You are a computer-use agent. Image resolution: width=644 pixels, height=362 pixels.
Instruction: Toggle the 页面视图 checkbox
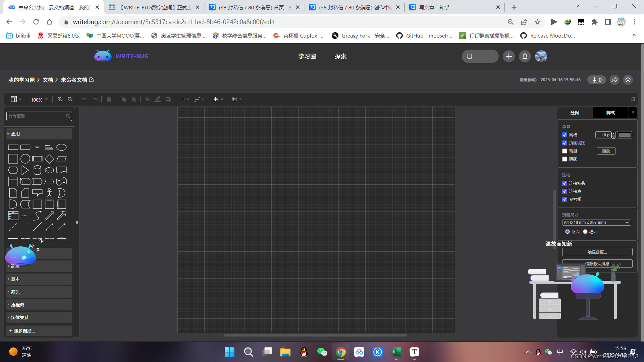565,143
